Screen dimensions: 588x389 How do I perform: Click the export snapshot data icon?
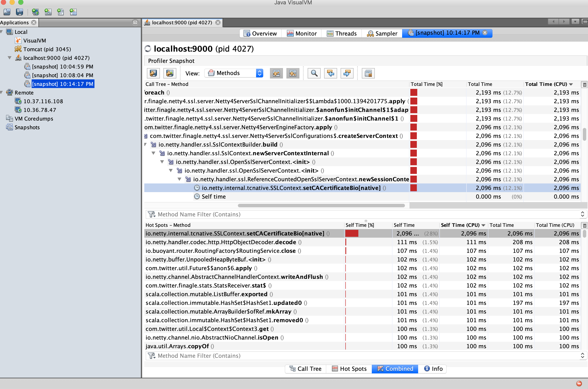pyautogui.click(x=153, y=73)
